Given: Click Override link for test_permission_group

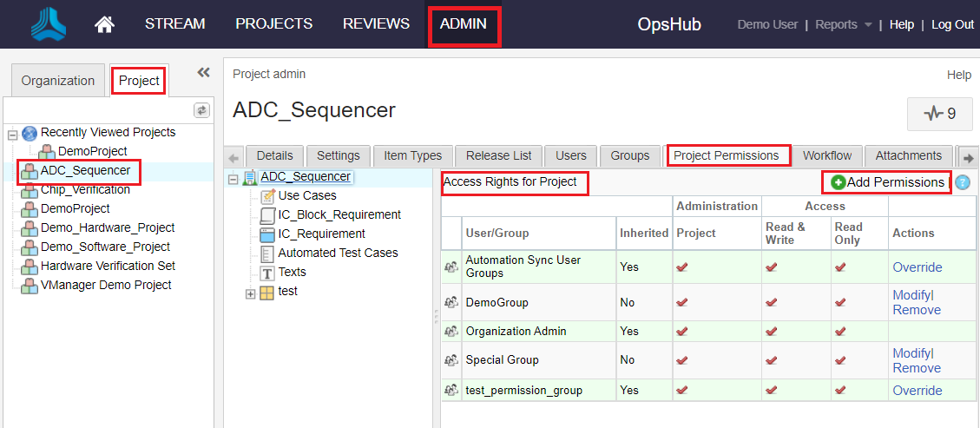Looking at the screenshot, I should 917,391.
